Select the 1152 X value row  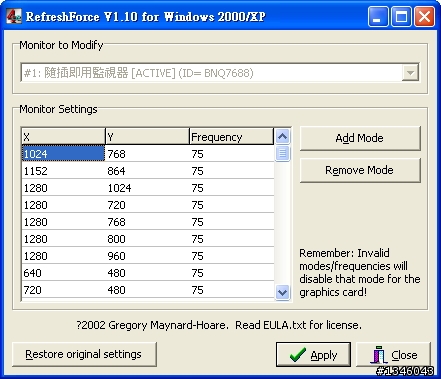[63, 171]
